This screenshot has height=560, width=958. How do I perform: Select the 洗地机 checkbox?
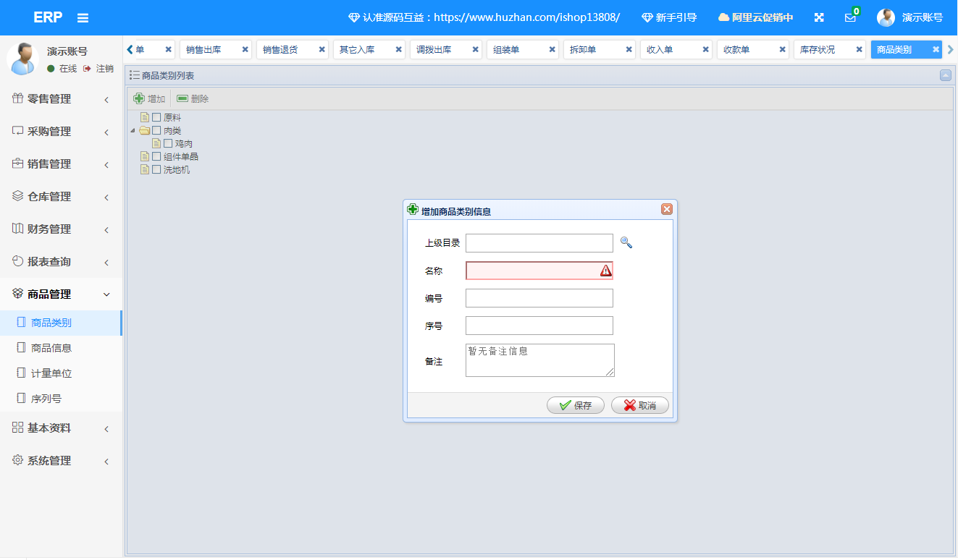(x=156, y=169)
